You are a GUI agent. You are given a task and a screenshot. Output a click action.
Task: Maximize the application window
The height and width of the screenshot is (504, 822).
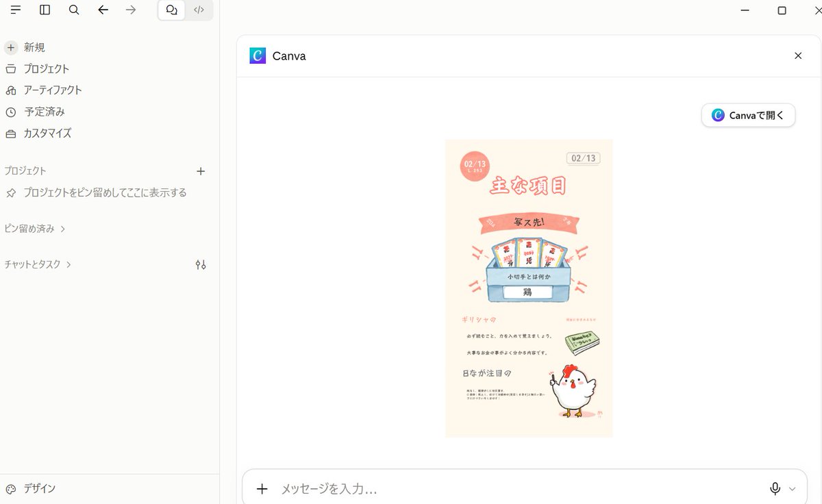tap(782, 10)
